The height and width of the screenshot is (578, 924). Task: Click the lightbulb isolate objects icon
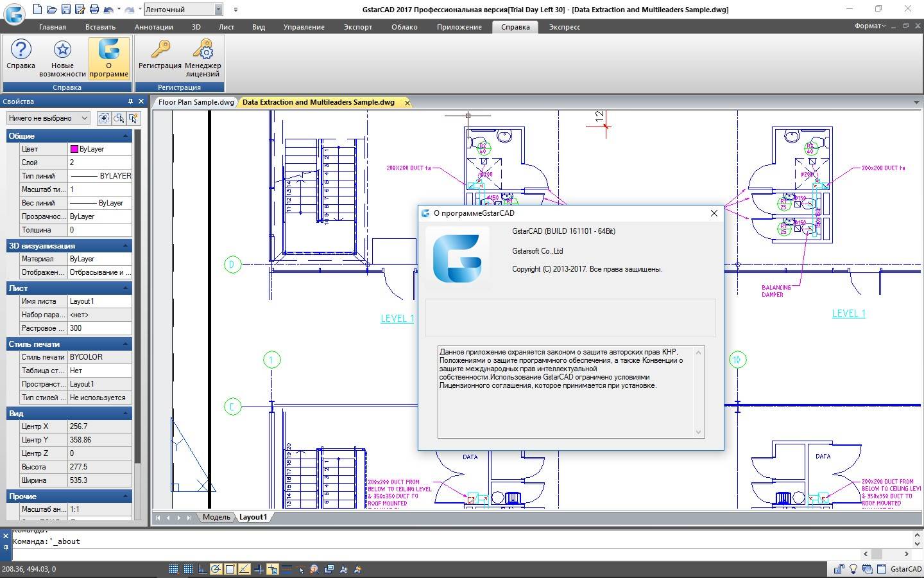[853, 569]
